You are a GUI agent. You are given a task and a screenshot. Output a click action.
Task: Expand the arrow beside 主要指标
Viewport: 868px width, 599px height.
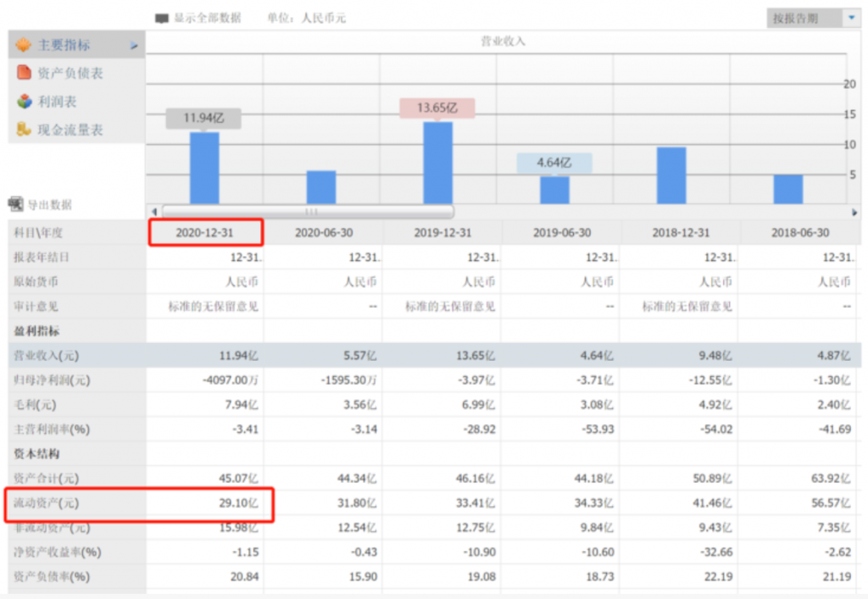coord(134,46)
